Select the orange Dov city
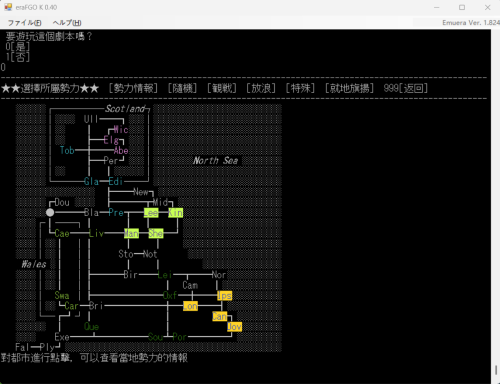 point(234,326)
